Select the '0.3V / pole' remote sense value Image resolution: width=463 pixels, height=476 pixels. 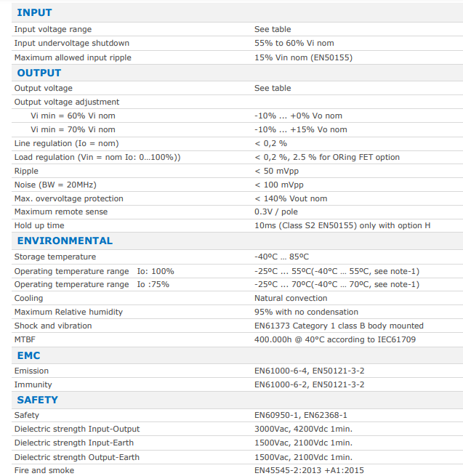[x=276, y=211]
